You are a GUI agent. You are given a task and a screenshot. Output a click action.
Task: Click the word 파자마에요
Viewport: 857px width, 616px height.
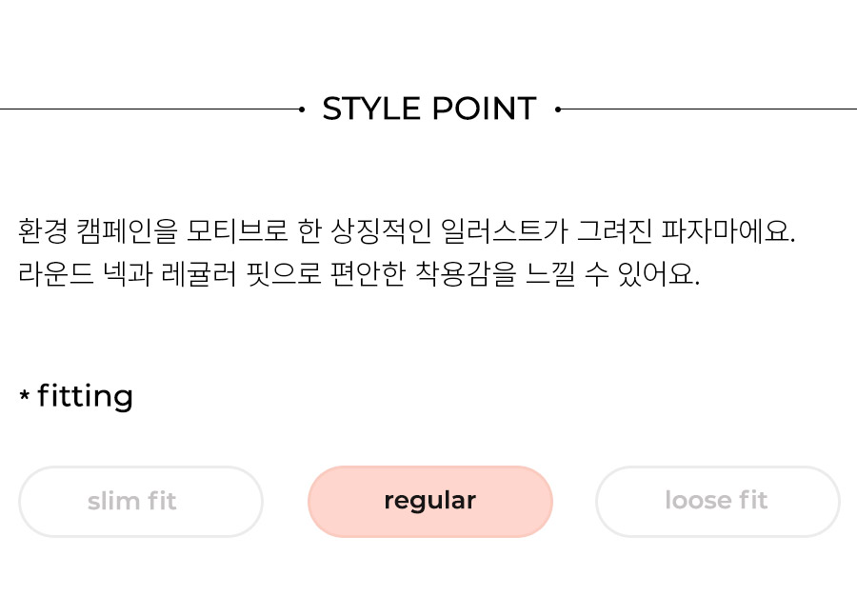pyautogui.click(x=728, y=231)
